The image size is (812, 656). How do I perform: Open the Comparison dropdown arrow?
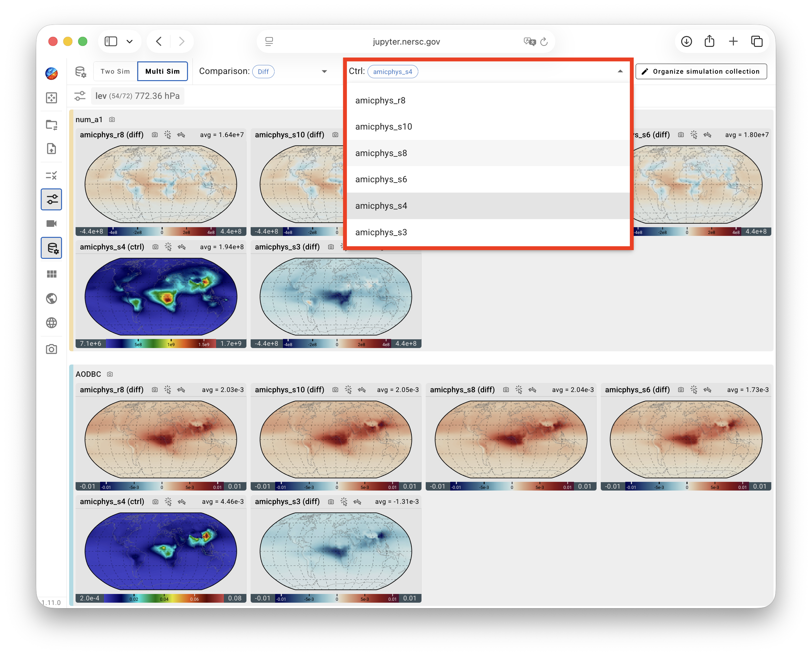[x=324, y=71]
